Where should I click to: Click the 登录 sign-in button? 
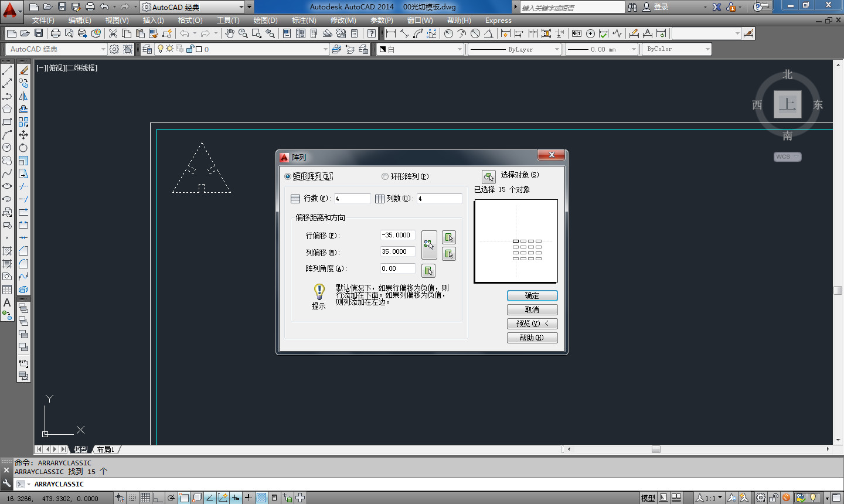pos(656,7)
